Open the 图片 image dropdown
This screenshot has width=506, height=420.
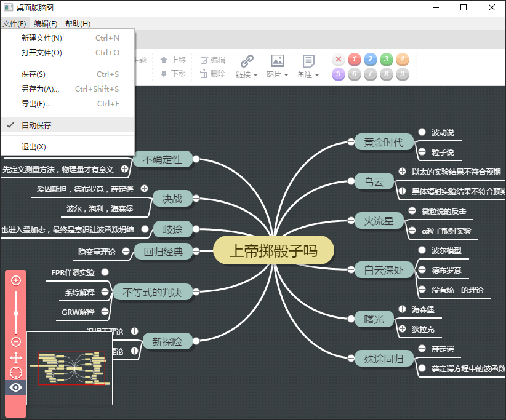point(278,66)
